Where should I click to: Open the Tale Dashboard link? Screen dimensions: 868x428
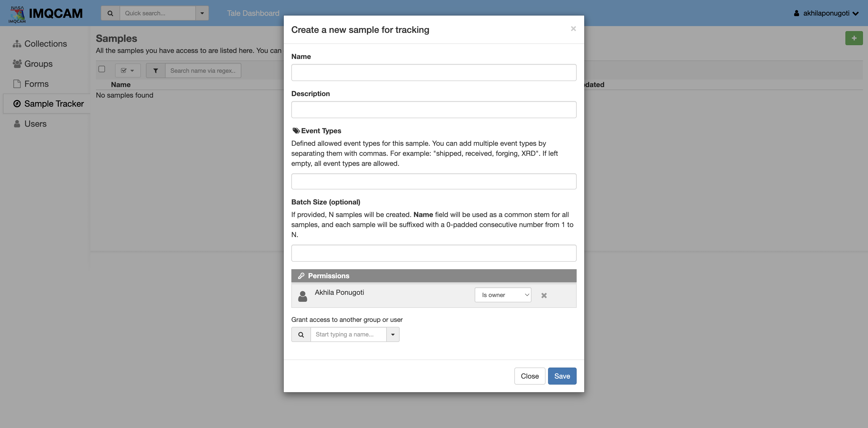(253, 13)
